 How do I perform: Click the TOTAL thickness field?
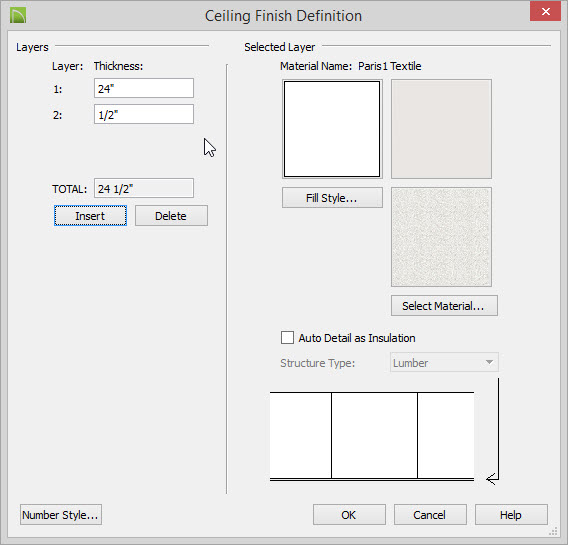(144, 188)
